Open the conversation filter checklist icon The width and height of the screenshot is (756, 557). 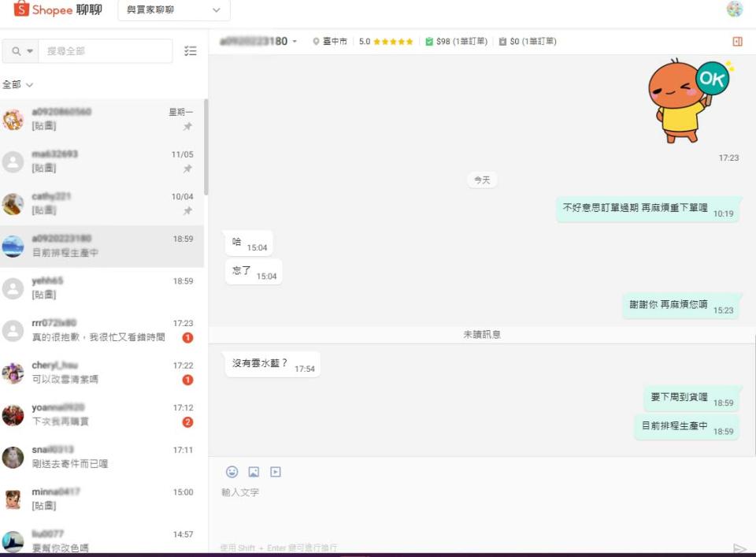pyautogui.click(x=190, y=51)
